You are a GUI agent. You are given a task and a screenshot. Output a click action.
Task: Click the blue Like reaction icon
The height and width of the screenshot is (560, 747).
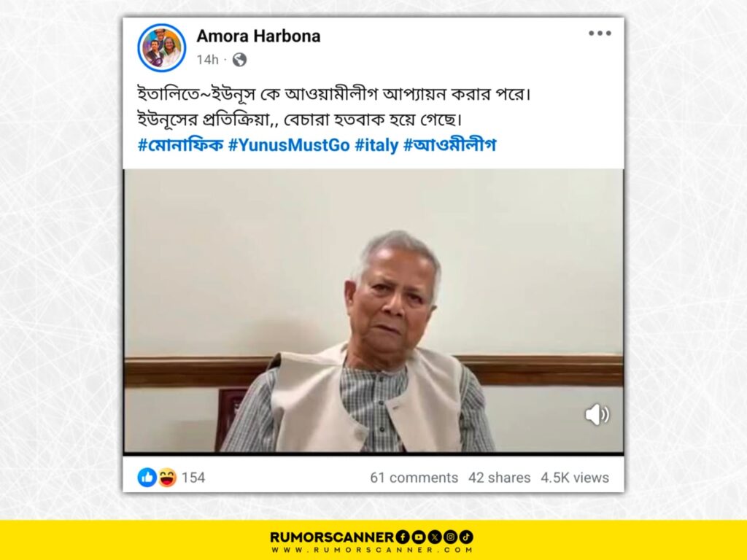point(147,477)
